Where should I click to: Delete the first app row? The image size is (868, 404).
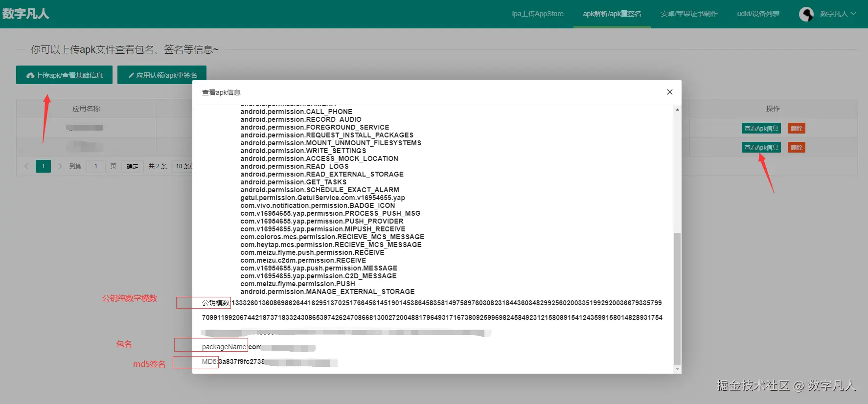pyautogui.click(x=797, y=128)
